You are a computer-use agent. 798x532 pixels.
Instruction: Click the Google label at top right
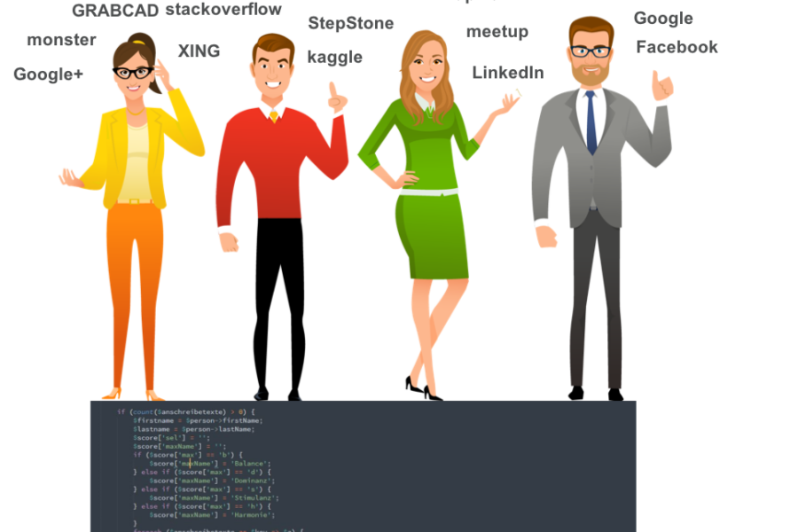(x=663, y=19)
